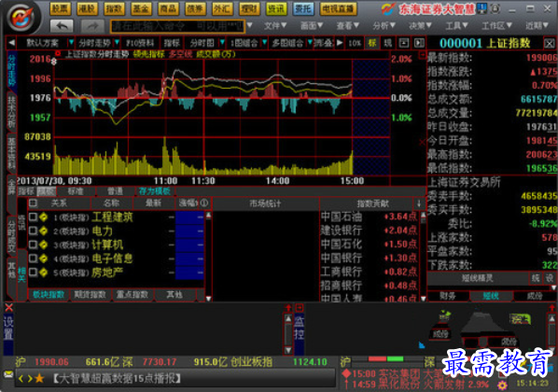The height and width of the screenshot is (392, 558).
Task: Click the back arrow navigation button
Action: pos(62,26)
